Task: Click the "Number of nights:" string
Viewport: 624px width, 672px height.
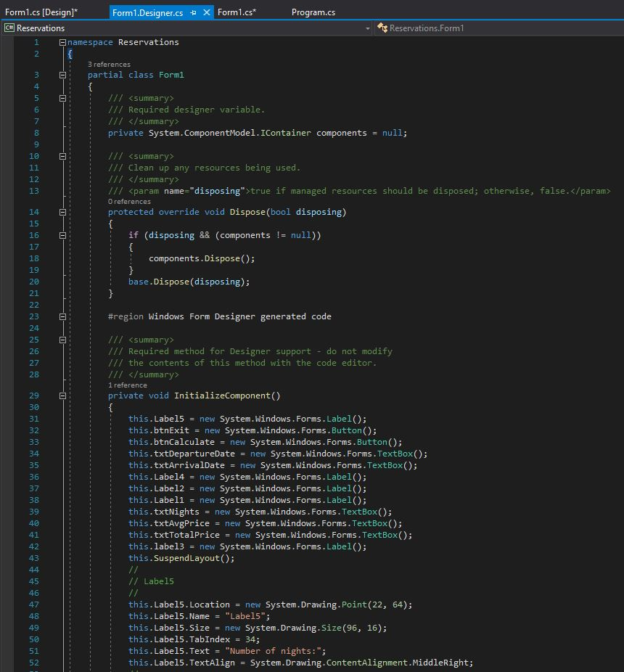Action: tap(273, 651)
